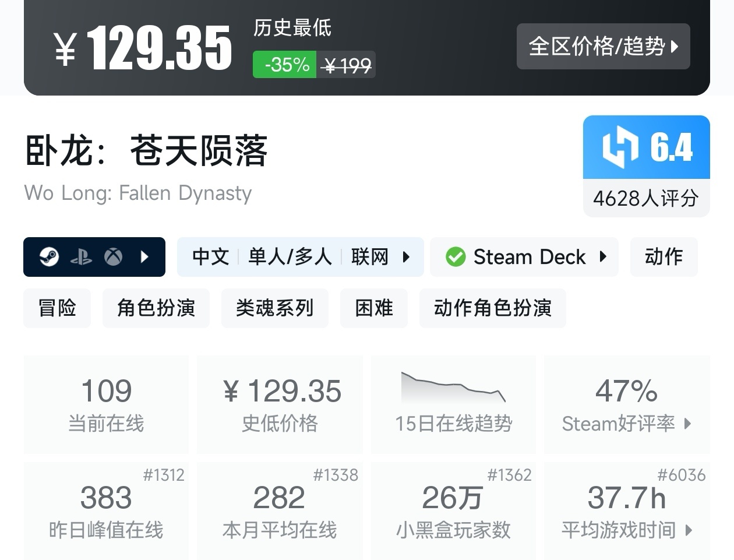Click the #1338 ranking label
Viewport: 734px width, 560px height.
(336, 475)
